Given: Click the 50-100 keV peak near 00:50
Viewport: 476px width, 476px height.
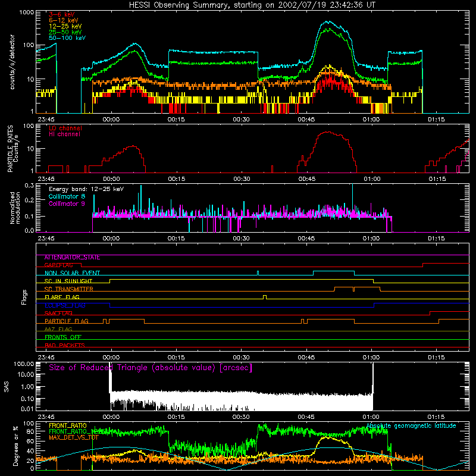Looking at the screenshot, I should (328, 21).
